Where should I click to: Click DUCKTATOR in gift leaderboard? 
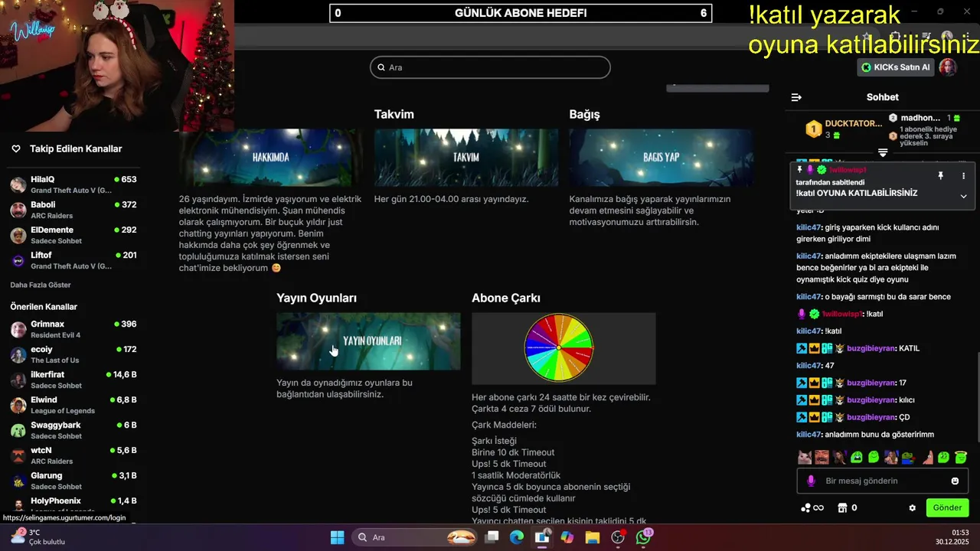854,123
